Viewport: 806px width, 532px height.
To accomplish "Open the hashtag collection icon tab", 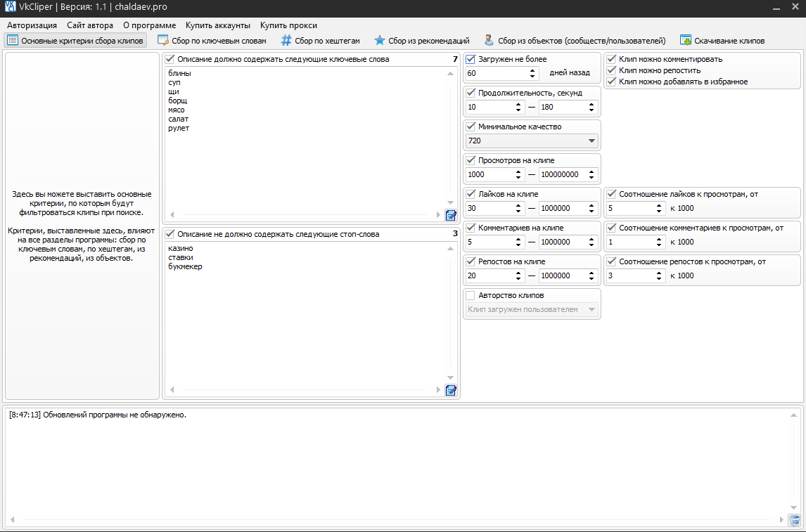I will pyautogui.click(x=286, y=41).
